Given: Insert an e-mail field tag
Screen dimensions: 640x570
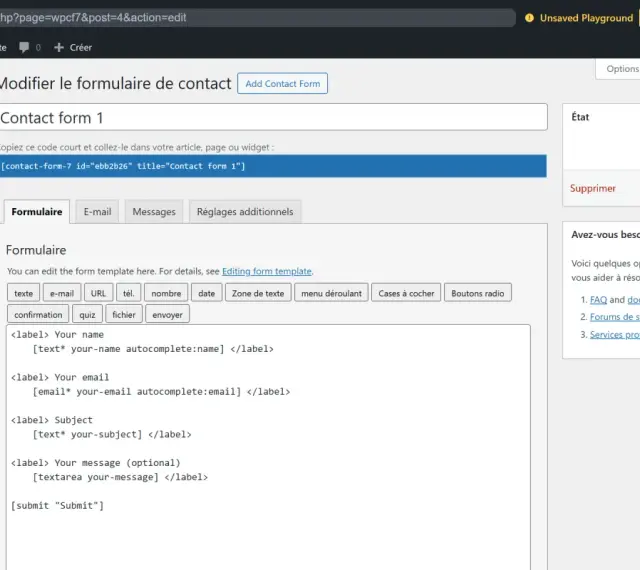Looking at the screenshot, I should coord(62,293).
